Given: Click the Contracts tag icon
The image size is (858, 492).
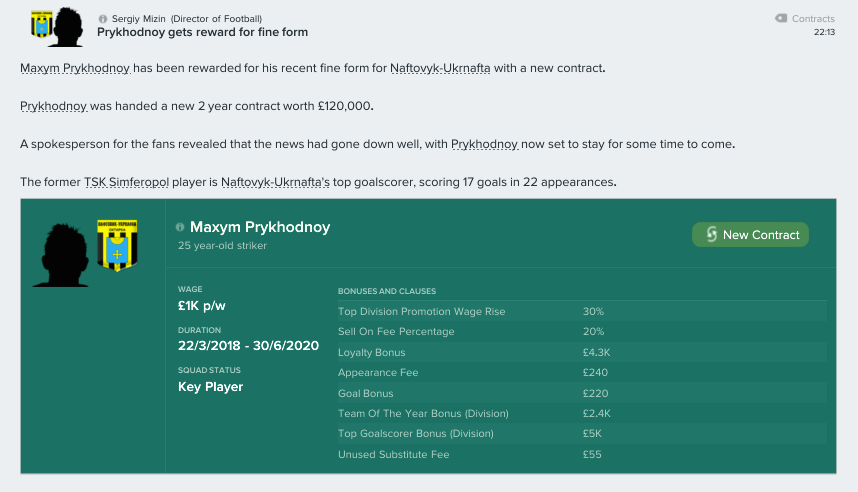Looking at the screenshot, I should pos(781,18).
